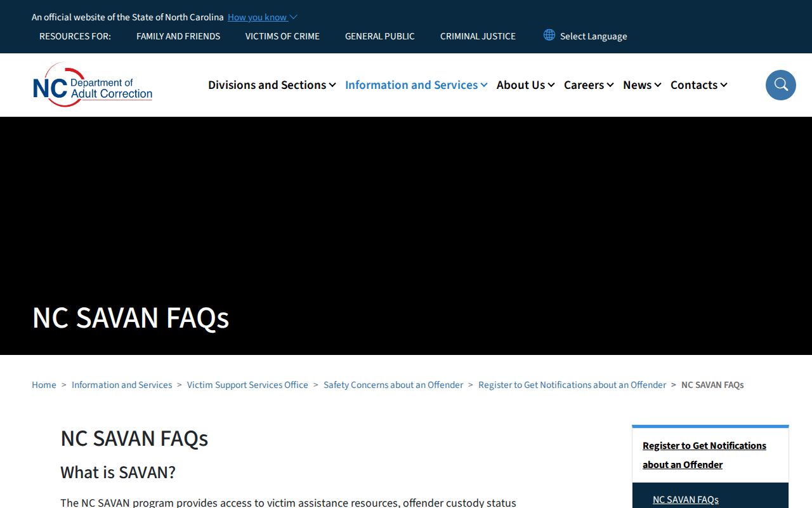
Task: Click the NC SAVAN FAQs breadcrumb text
Action: pos(712,385)
